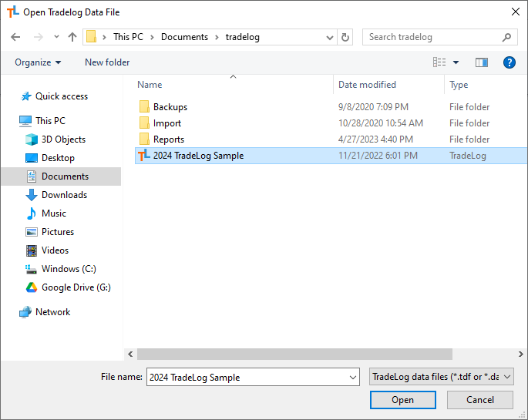Select This PC in navigation pane
This screenshot has width=528, height=420.
(50, 120)
